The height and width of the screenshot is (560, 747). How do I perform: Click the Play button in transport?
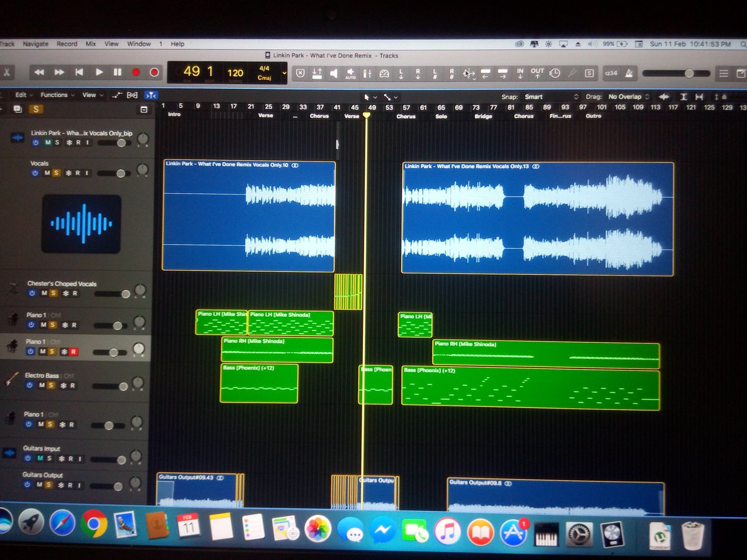tap(99, 72)
